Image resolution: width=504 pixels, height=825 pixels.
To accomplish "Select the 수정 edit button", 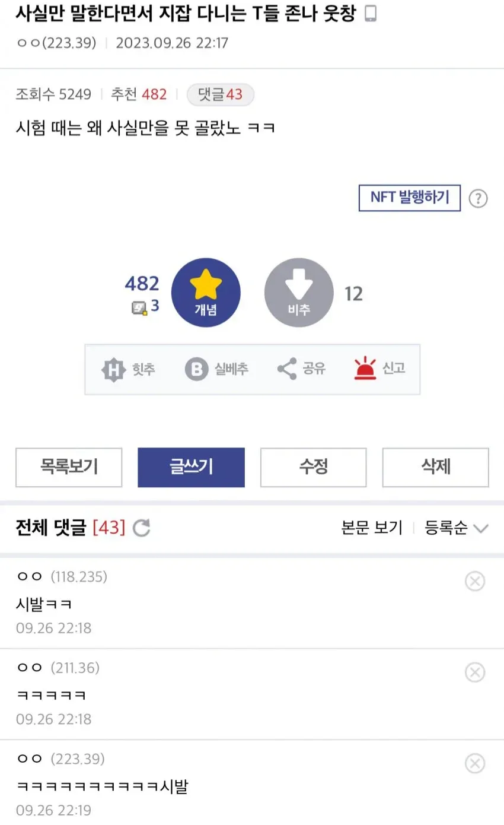I will tap(313, 467).
